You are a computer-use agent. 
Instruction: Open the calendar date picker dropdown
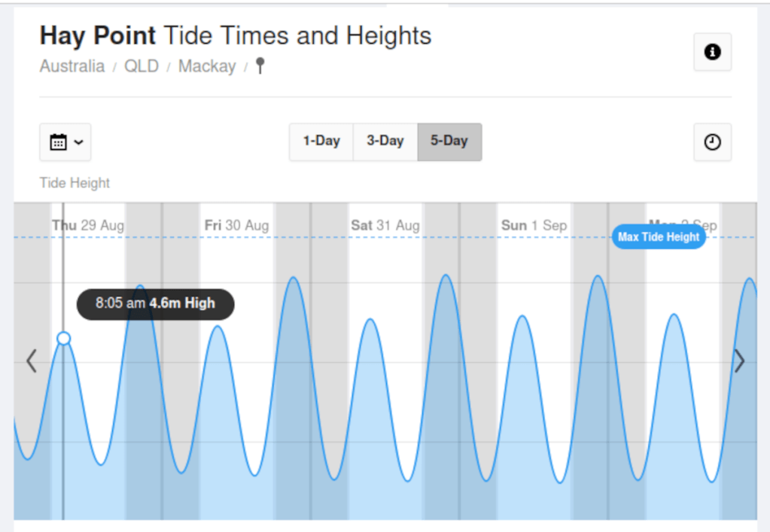click(65, 142)
